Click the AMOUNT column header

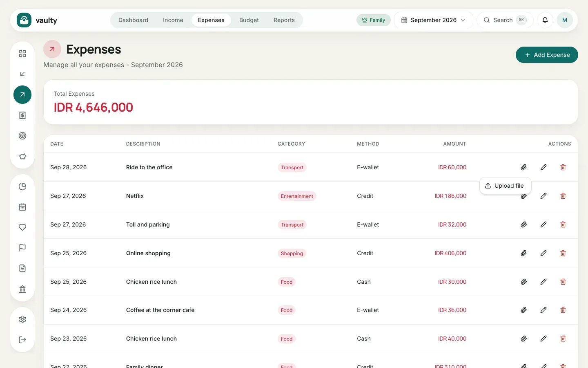(454, 144)
